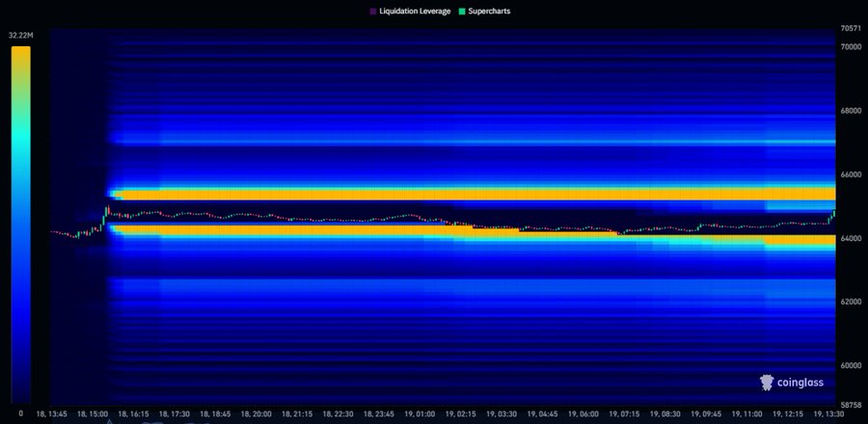Click the 19, 12:15 time axis label
This screenshot has height=424, width=868.
point(788,413)
